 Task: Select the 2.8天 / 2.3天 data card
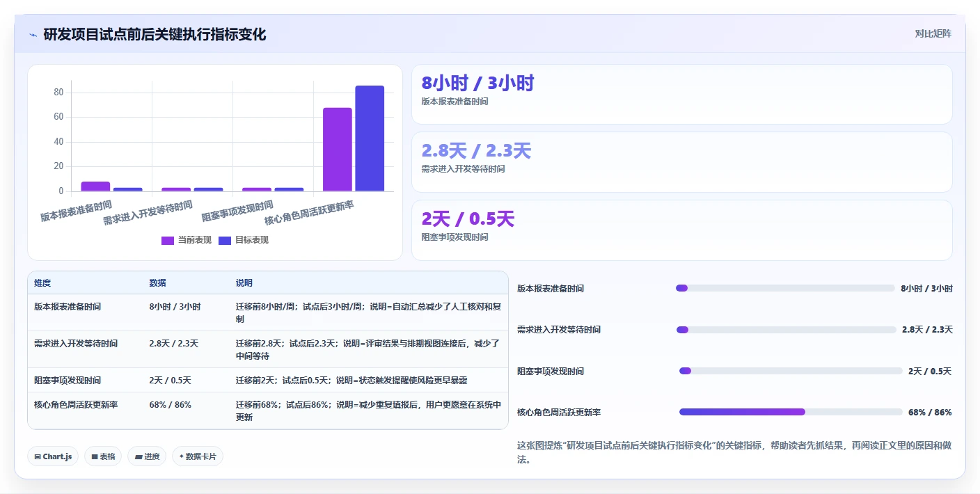point(681,162)
